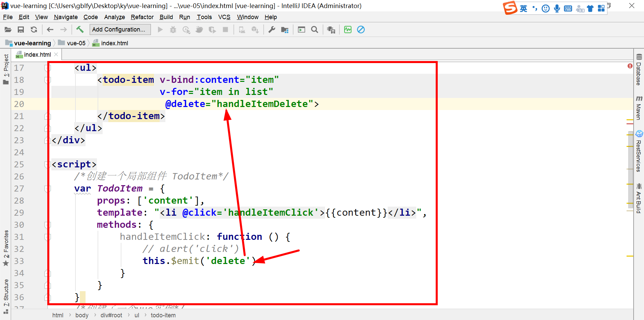Click the todo-item breadcrumb at bottom
This screenshot has height=320, width=644.
tap(163, 315)
